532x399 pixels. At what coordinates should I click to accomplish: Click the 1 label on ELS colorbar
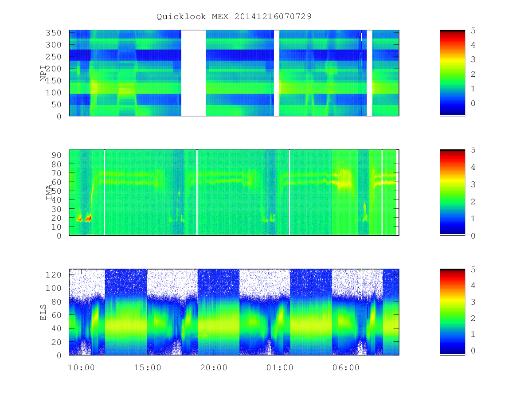(473, 334)
